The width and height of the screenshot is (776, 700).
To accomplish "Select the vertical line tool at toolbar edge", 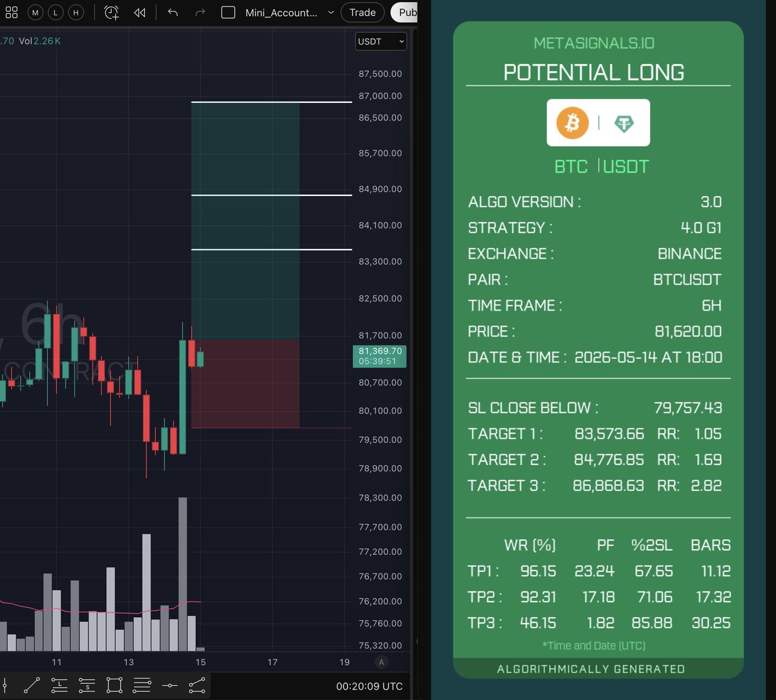I will (5, 684).
